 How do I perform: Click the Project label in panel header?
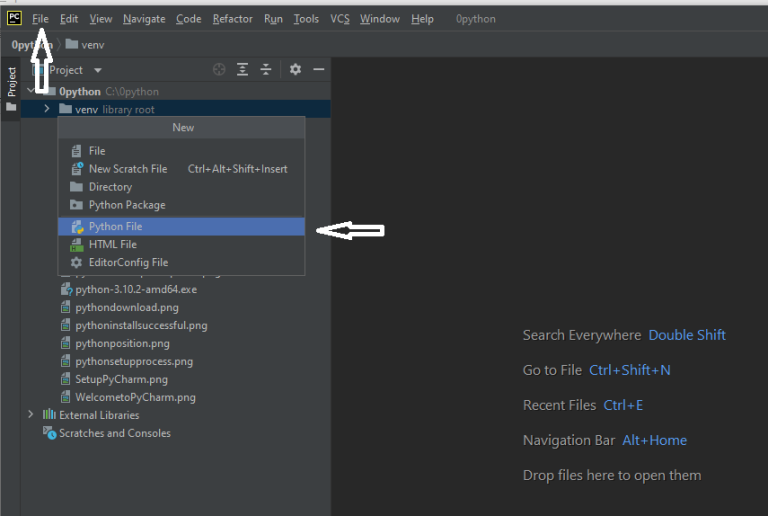[66, 70]
